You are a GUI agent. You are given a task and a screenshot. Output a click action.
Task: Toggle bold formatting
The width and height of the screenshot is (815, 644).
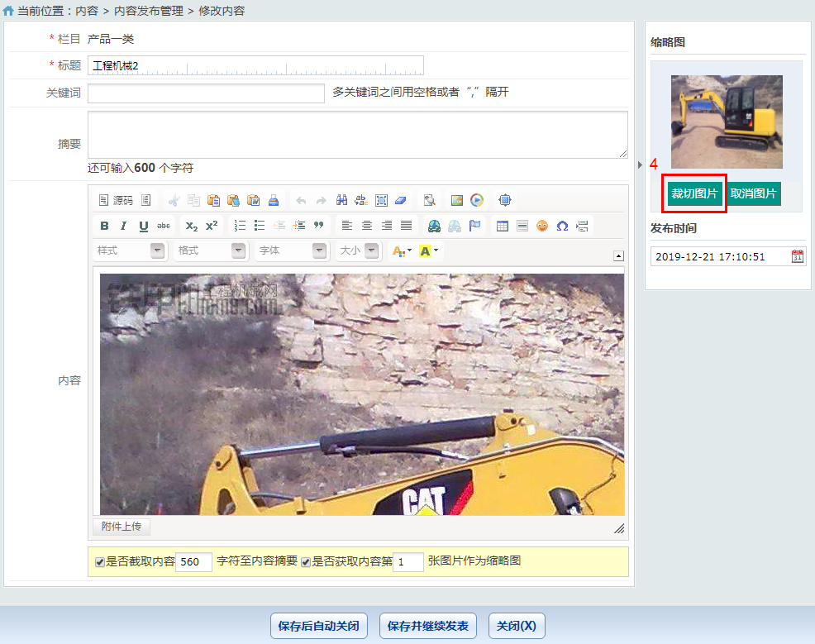coord(104,226)
